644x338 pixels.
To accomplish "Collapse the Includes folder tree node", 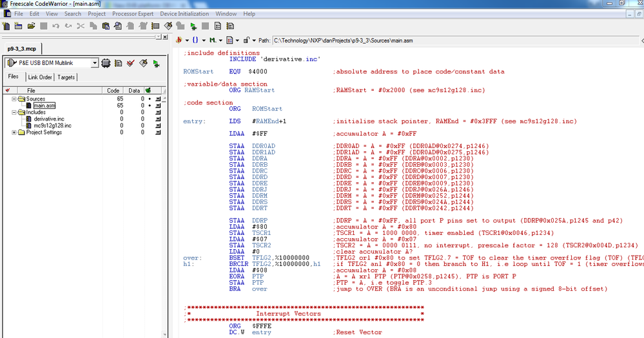I will 14,112.
